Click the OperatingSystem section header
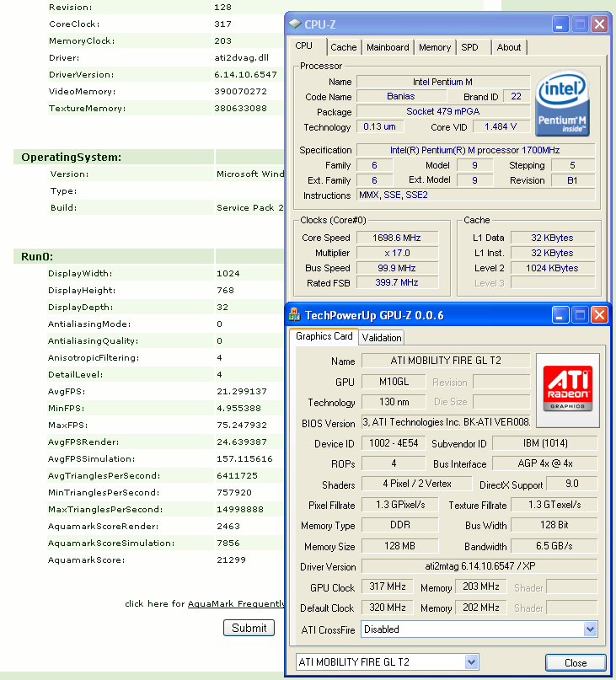Screen dimensions: 616x680 (71, 157)
